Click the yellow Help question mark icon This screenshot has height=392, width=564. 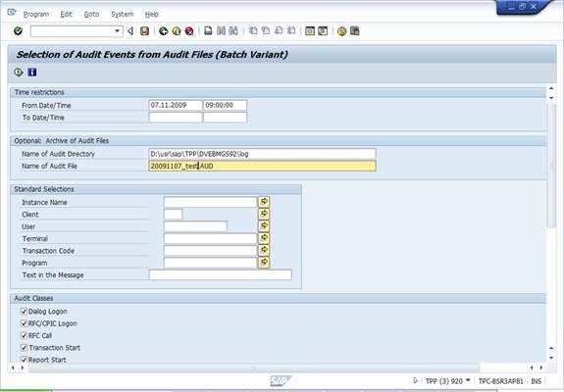tap(341, 31)
